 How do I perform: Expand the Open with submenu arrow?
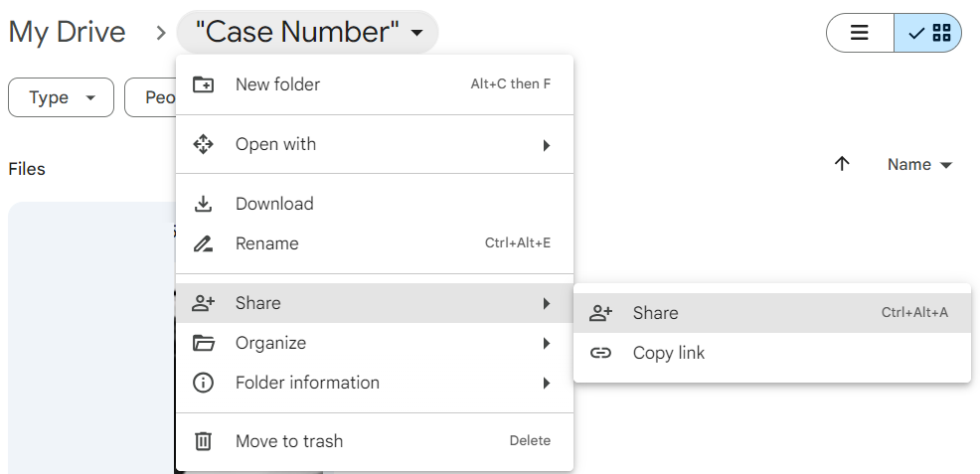point(546,145)
